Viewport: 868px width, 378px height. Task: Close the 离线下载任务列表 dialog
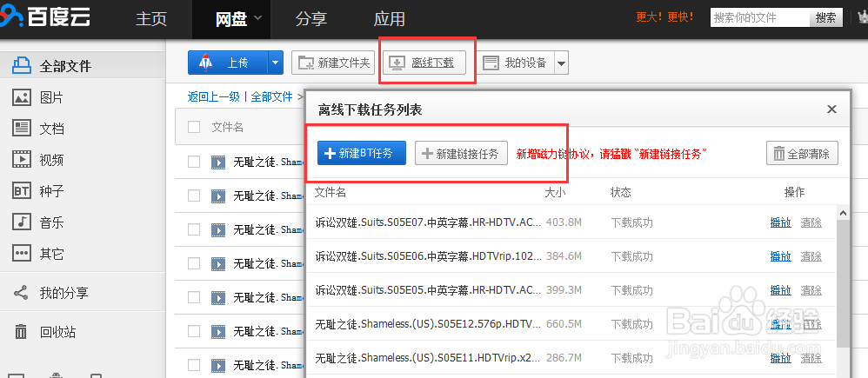831,109
